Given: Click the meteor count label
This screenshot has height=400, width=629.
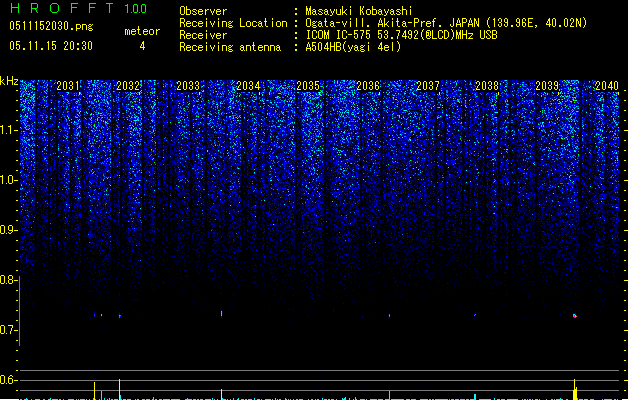Looking at the screenshot, I should point(142,31).
